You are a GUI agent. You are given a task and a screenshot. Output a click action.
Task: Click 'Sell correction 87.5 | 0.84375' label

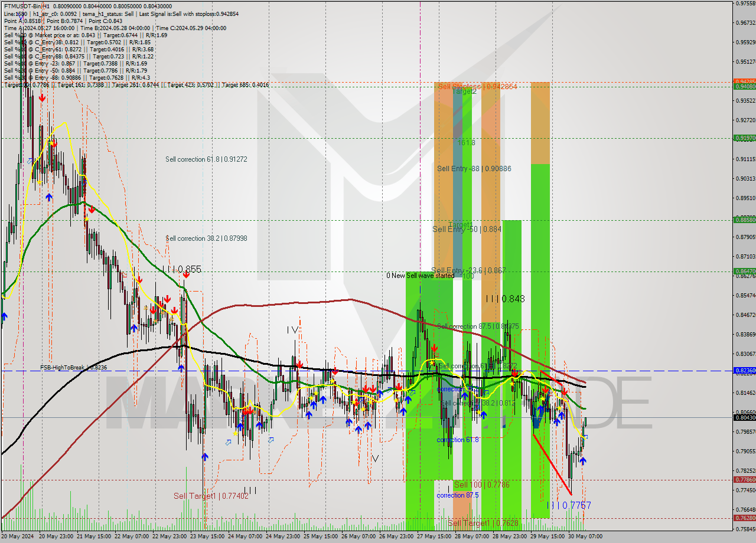click(x=478, y=326)
